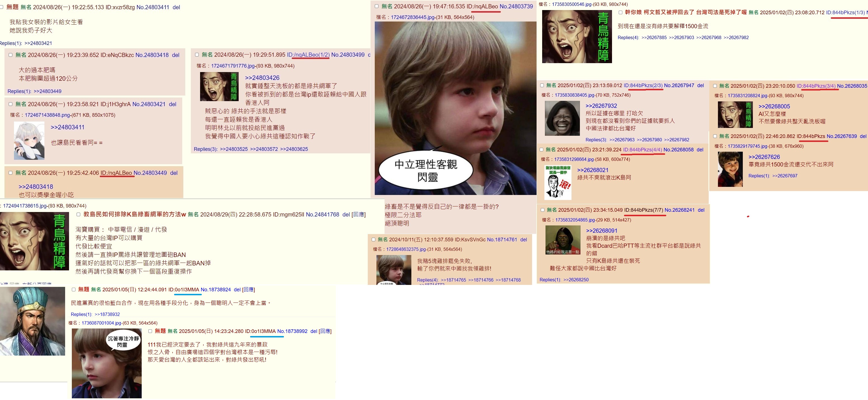Viewport: 868px width, 400px height.
Task: Open the large boy image with 中立理性客觀 bubble
Action: (x=455, y=108)
